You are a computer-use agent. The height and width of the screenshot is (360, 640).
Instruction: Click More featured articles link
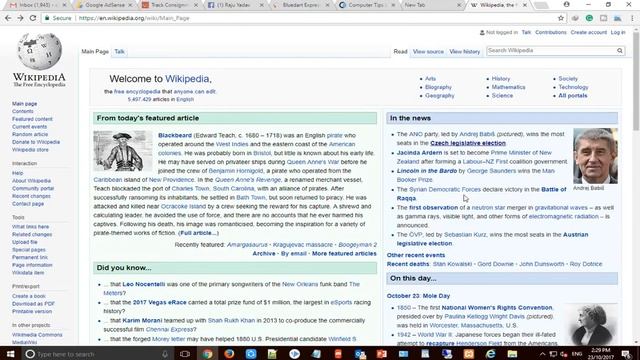[x=344, y=253]
